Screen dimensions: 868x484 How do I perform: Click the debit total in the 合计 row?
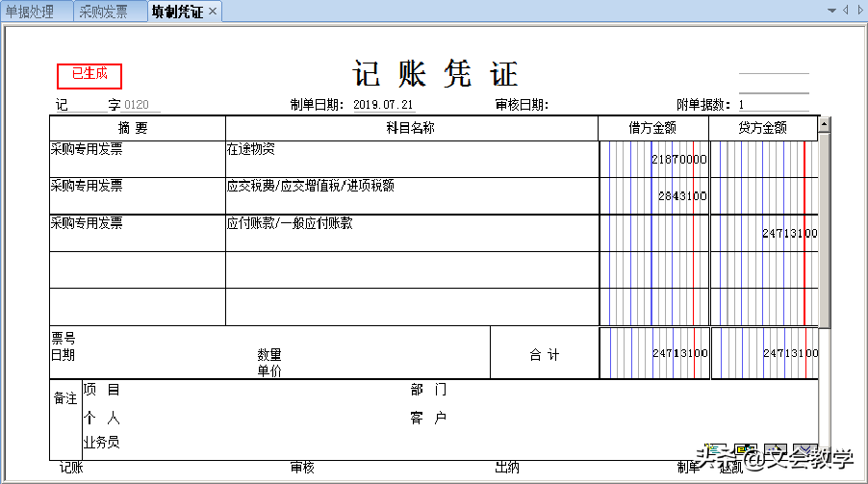[x=679, y=353]
